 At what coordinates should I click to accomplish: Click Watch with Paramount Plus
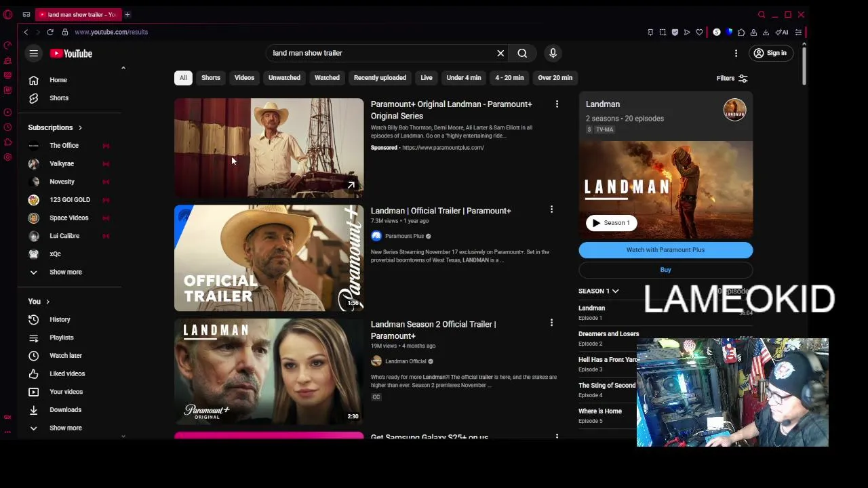pos(665,249)
